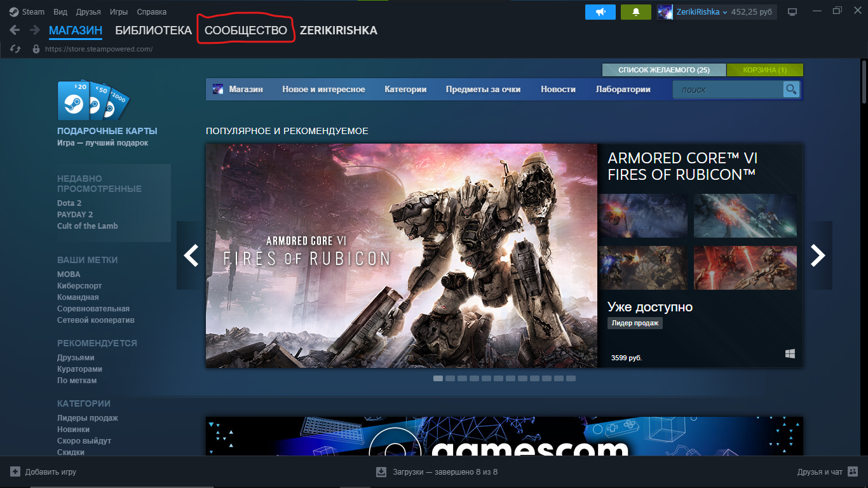The height and width of the screenshot is (488, 868).
Task: Open recently viewed Cult of the Lamb
Action: [88, 226]
